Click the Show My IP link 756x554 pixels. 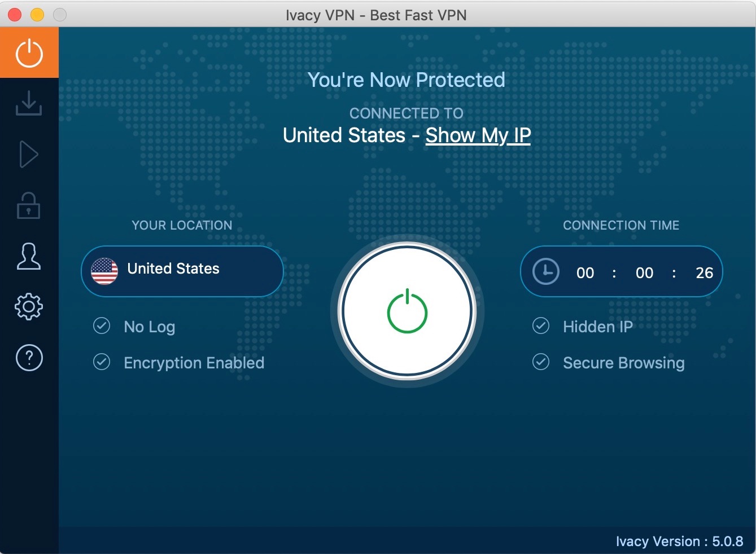click(478, 135)
